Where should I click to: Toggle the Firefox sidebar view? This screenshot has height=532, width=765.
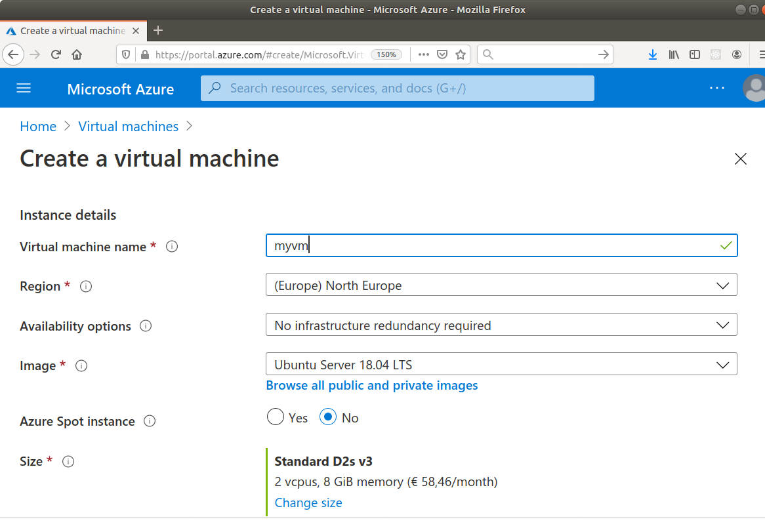pos(695,54)
